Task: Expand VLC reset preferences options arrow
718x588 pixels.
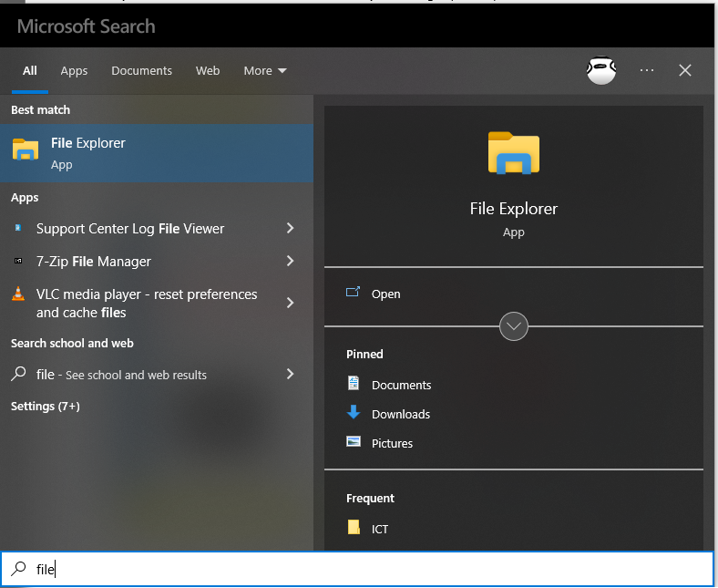Action: point(290,303)
